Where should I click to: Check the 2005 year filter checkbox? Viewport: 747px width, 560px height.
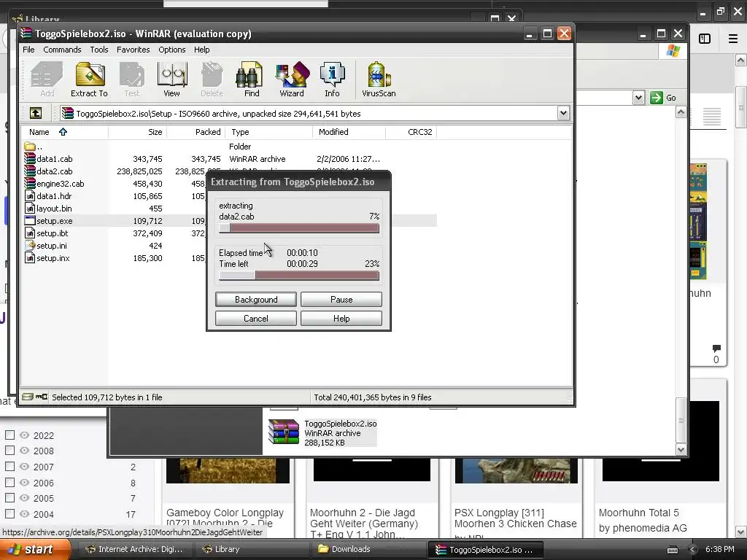pos(9,498)
